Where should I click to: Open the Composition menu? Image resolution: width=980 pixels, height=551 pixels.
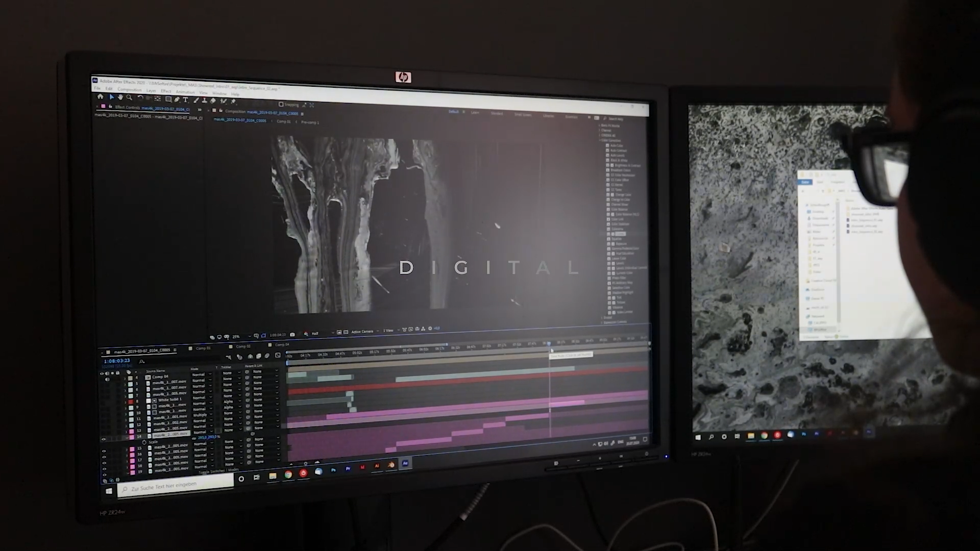[x=129, y=90]
